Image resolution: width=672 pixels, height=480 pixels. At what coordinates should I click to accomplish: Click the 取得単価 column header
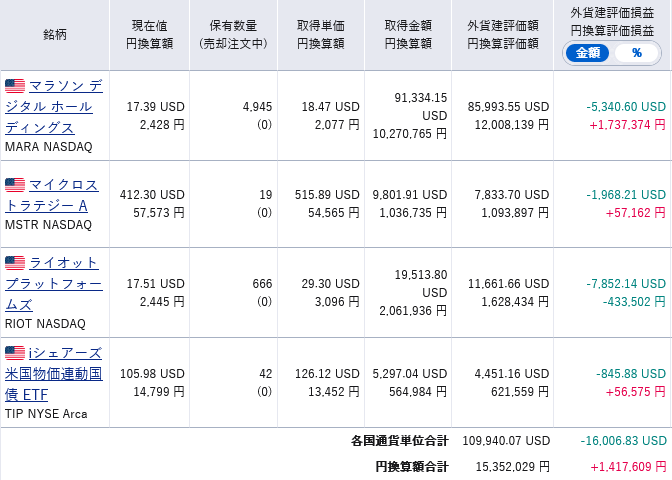(x=320, y=34)
